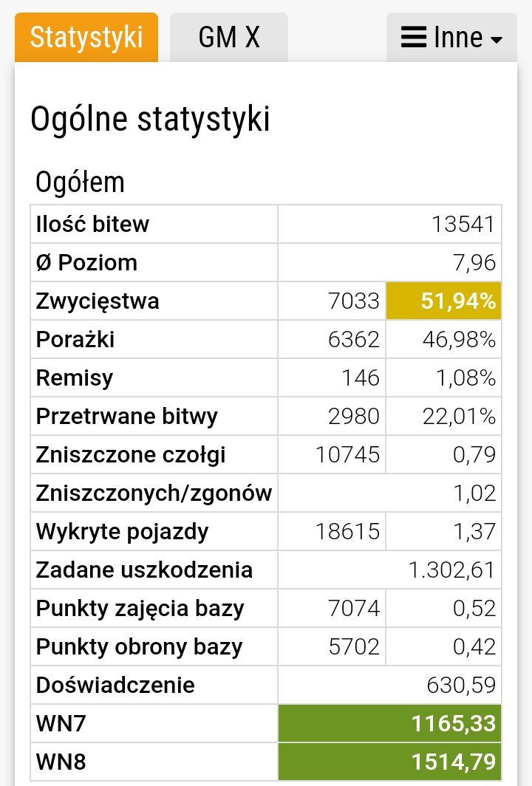Click the Porażki count 6362
This screenshot has height=786, width=532.
click(x=354, y=339)
